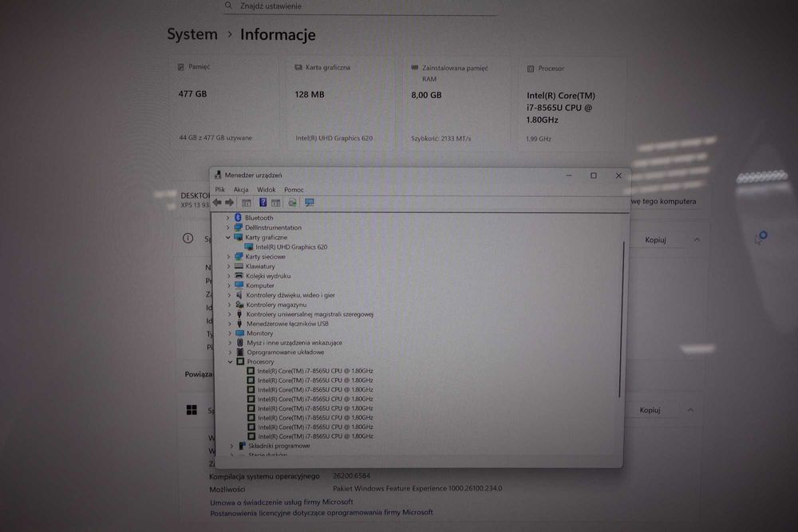Screen dimensions: 798x532
Task: Expand the DellInstrumentation tree node
Action: [x=227, y=227]
